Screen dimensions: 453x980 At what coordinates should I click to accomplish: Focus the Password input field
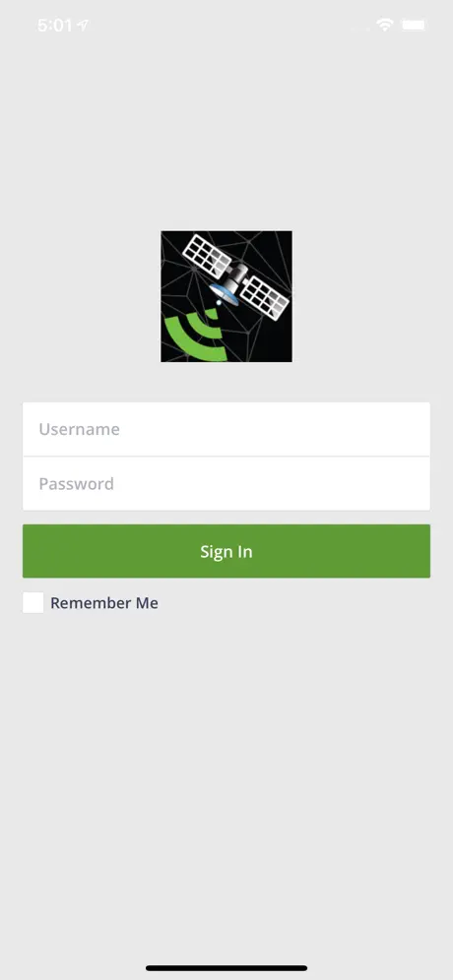pos(226,484)
